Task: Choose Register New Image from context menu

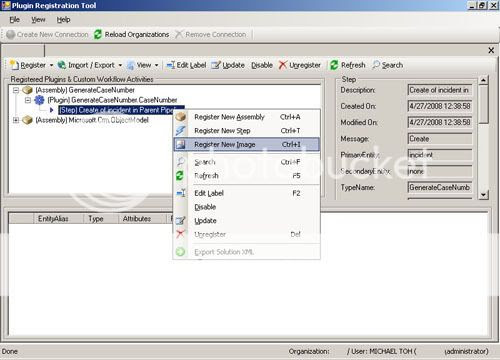Action: [246, 144]
